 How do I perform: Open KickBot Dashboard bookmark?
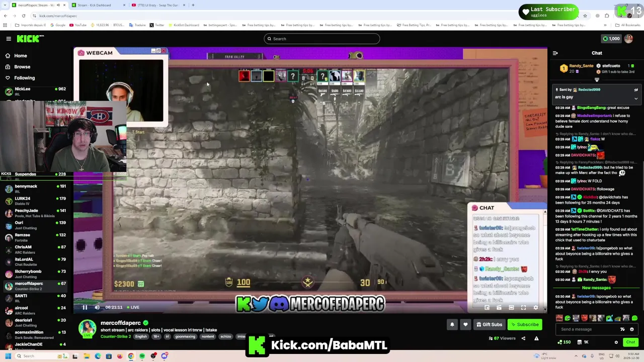pos(184,25)
